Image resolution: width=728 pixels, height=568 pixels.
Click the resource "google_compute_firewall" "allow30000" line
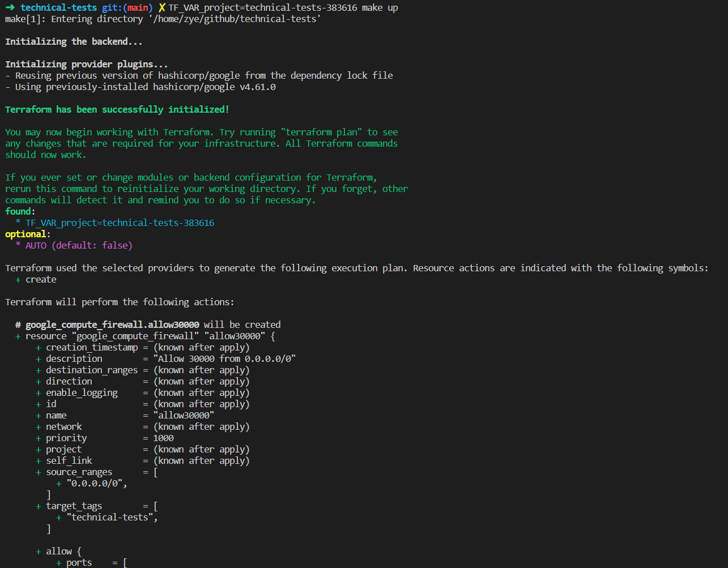145,336
